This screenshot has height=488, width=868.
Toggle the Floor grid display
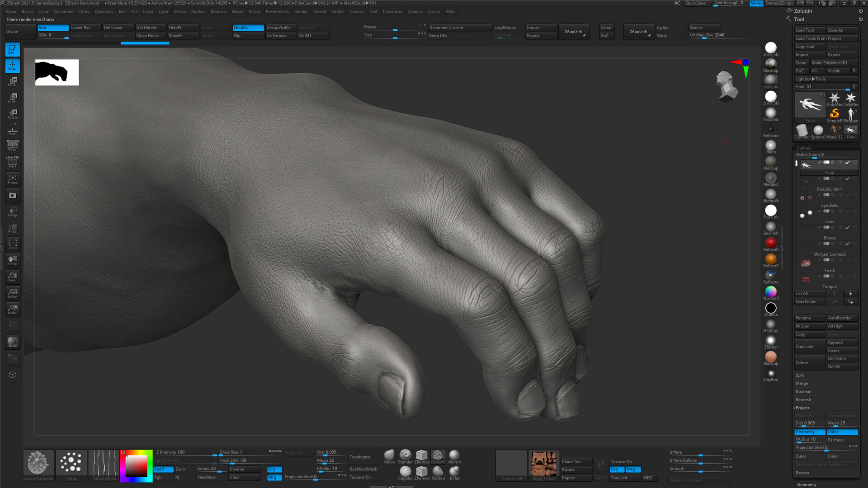[12, 131]
